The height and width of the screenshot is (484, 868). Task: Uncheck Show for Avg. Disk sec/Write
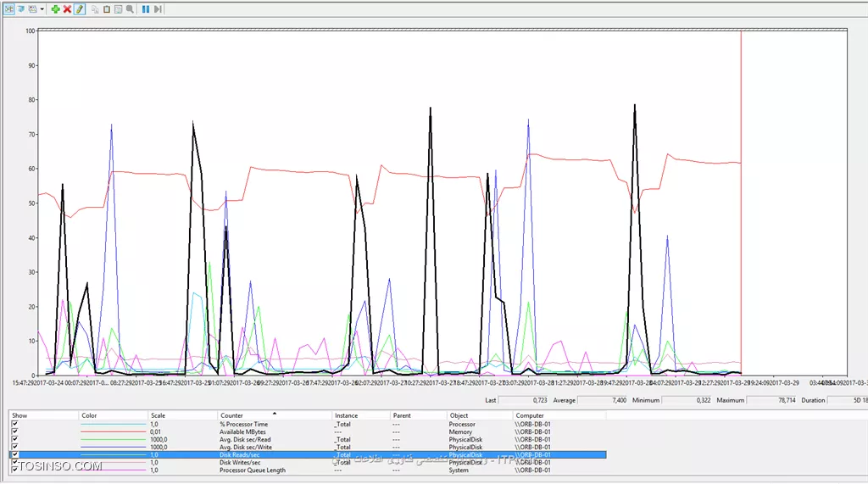coord(15,447)
